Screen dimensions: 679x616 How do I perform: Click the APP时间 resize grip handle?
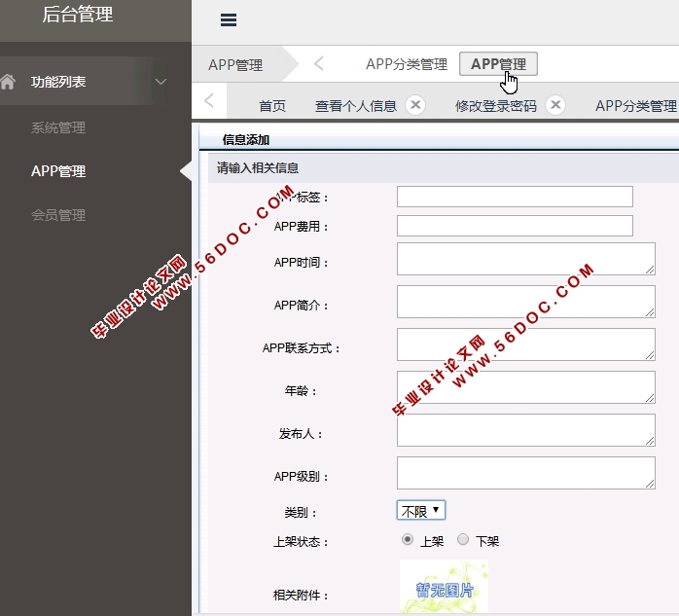(650, 270)
